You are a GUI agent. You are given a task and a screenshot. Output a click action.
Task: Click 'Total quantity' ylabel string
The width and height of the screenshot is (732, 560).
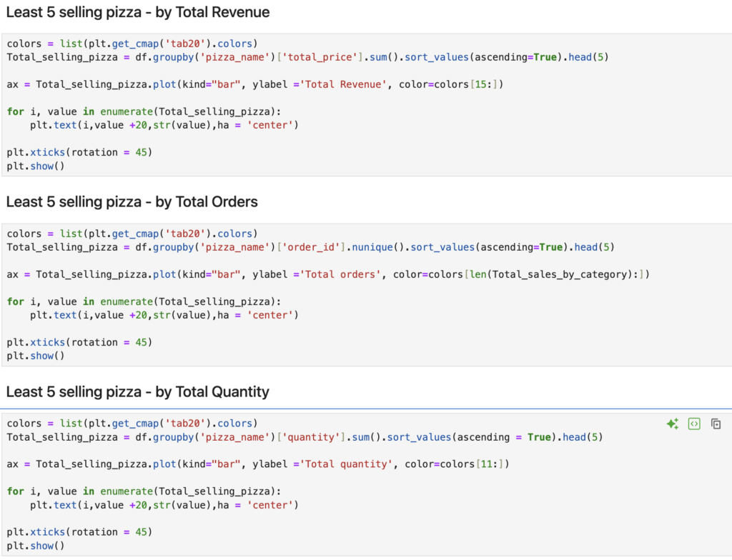342,464
